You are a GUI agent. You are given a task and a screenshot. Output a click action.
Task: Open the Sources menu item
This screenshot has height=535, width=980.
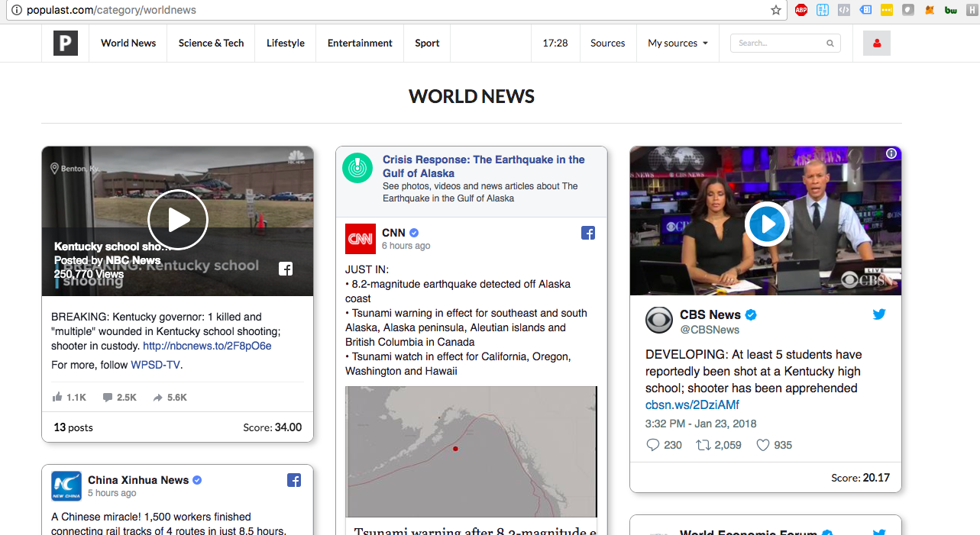(608, 44)
